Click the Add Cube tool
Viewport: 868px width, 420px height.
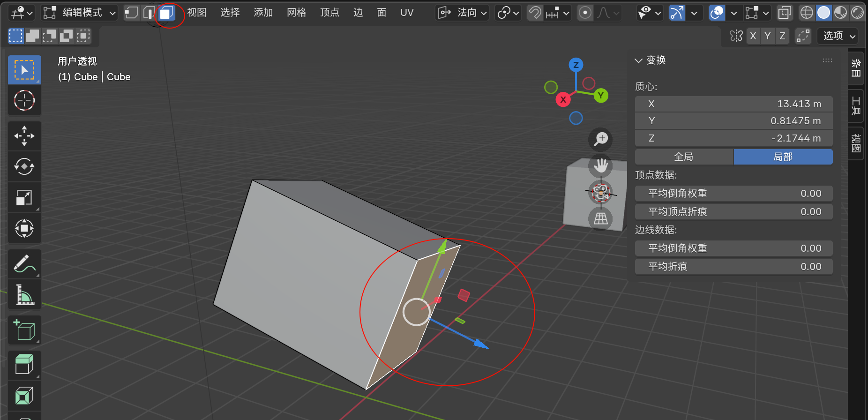(x=24, y=330)
